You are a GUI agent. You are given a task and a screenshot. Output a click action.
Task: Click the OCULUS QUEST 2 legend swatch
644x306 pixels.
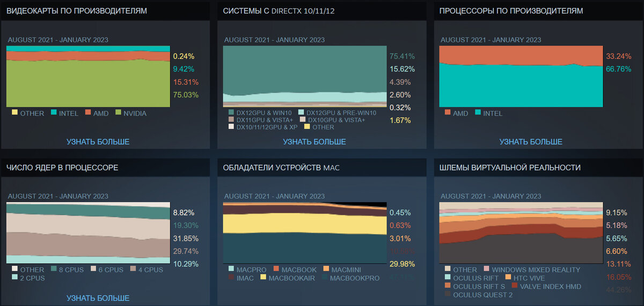coord(448,294)
